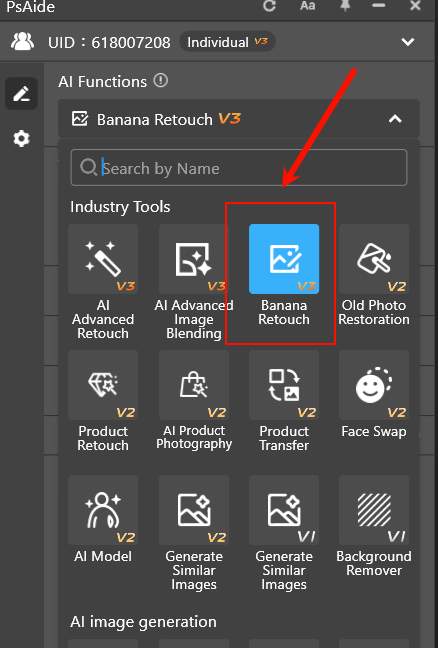This screenshot has width=438, height=648.
Task: Click the Search by Name field
Action: pos(239,168)
